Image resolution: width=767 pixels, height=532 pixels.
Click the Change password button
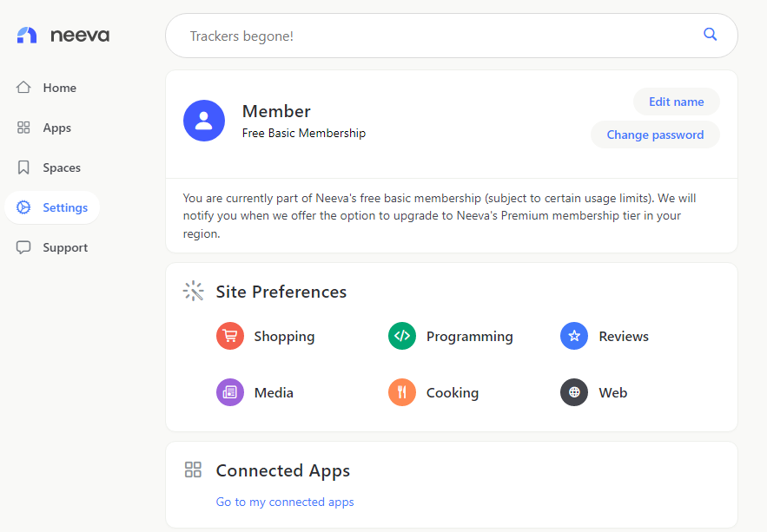(x=656, y=135)
